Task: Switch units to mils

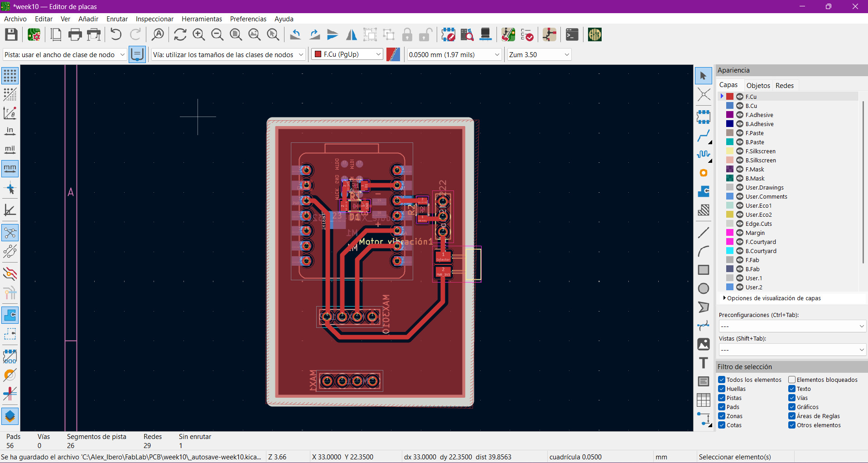Action: [x=10, y=150]
